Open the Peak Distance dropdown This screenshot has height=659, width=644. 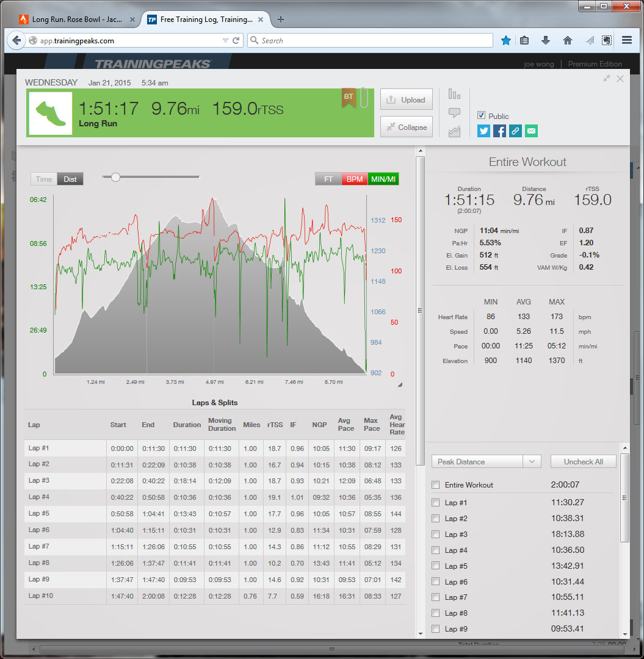tap(486, 462)
